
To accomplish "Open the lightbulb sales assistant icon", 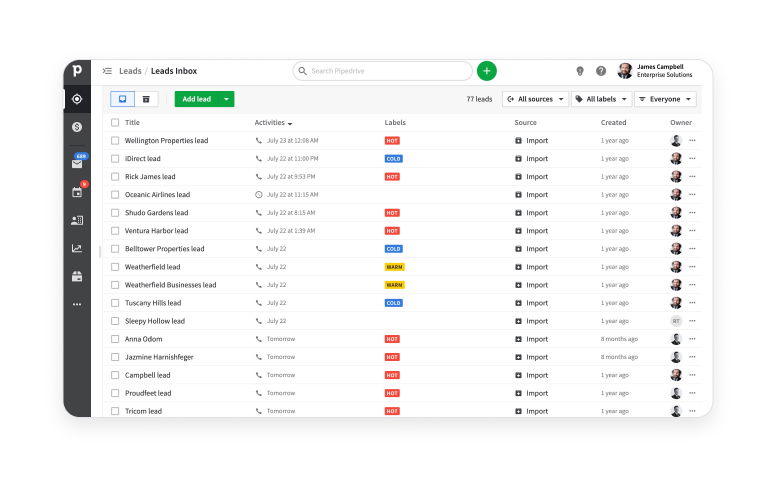I will point(580,71).
